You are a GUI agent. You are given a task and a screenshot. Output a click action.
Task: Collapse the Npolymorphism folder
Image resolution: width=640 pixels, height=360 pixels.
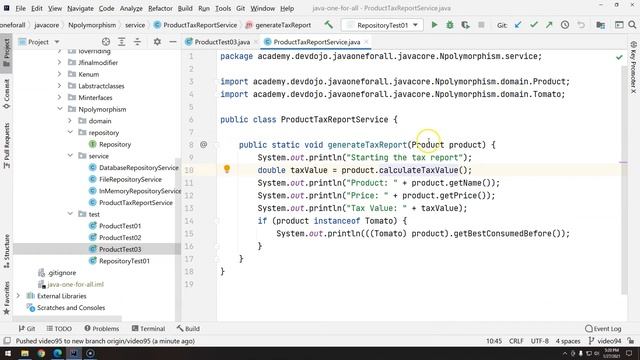click(x=60, y=109)
